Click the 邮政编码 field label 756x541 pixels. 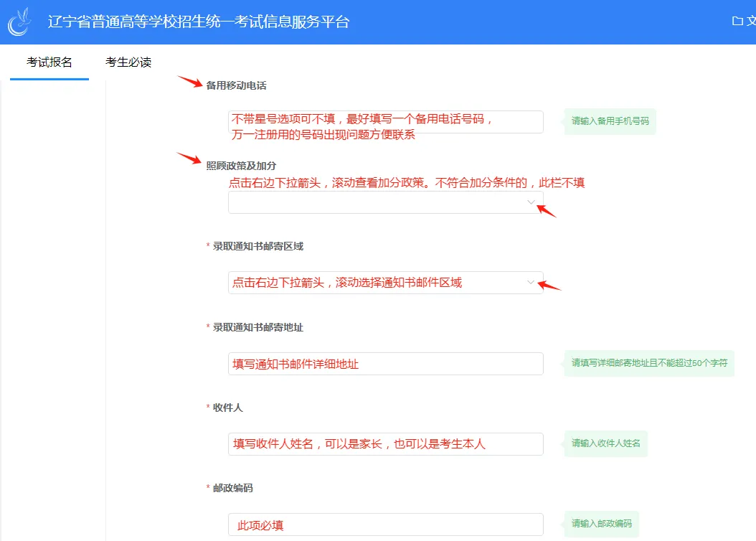click(x=233, y=489)
